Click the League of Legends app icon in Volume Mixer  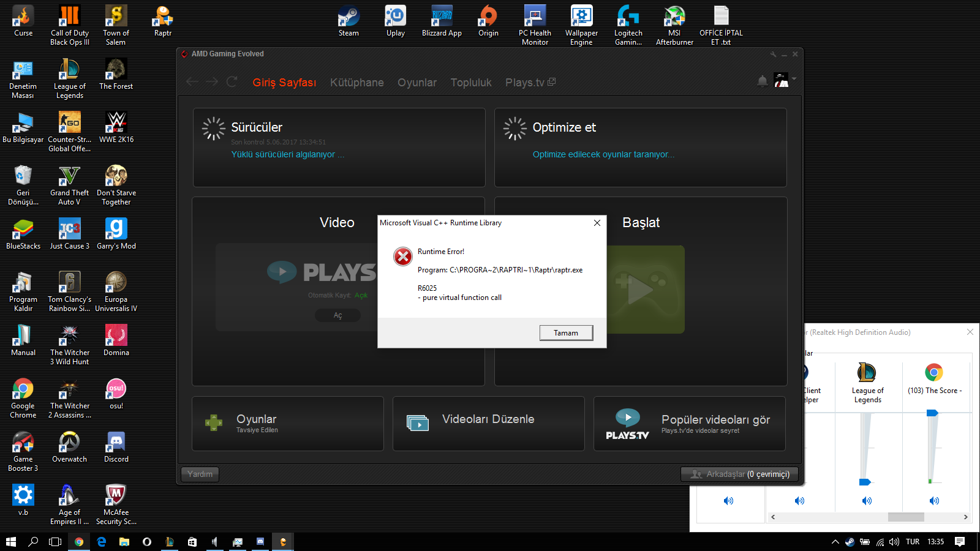point(867,372)
